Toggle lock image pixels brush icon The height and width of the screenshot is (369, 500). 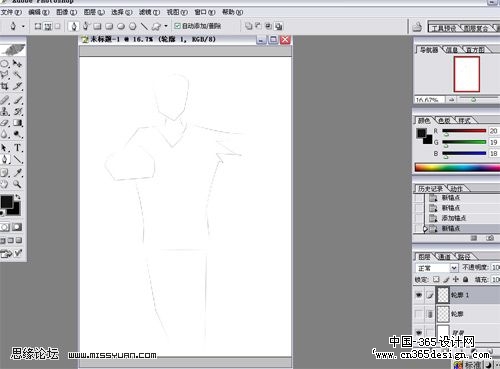pos(446,279)
